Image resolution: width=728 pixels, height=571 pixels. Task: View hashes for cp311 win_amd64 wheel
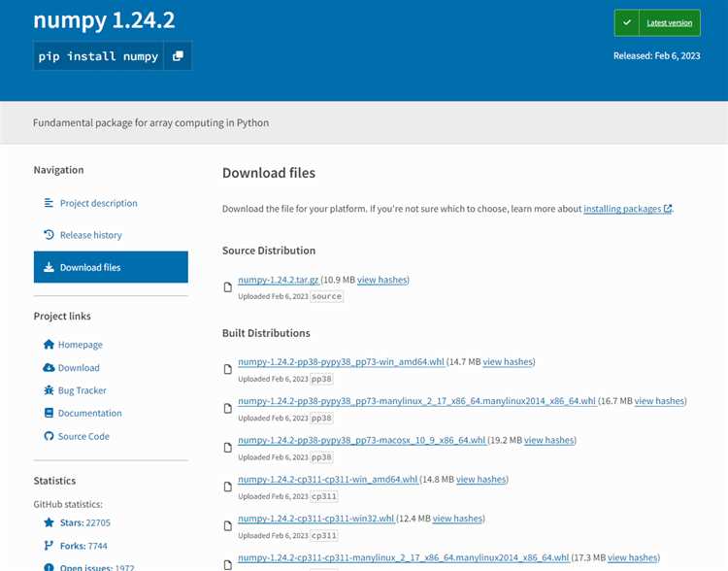[x=481, y=479]
